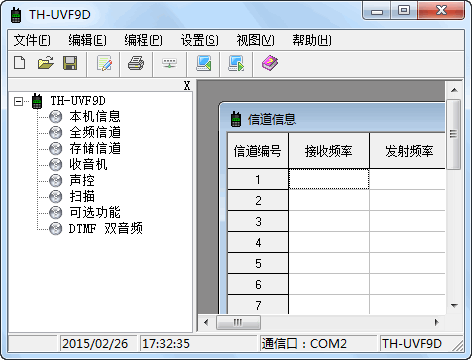This screenshot has width=472, height=360.
Task: Click the TH-UVF9D model in status bar
Action: click(x=412, y=344)
